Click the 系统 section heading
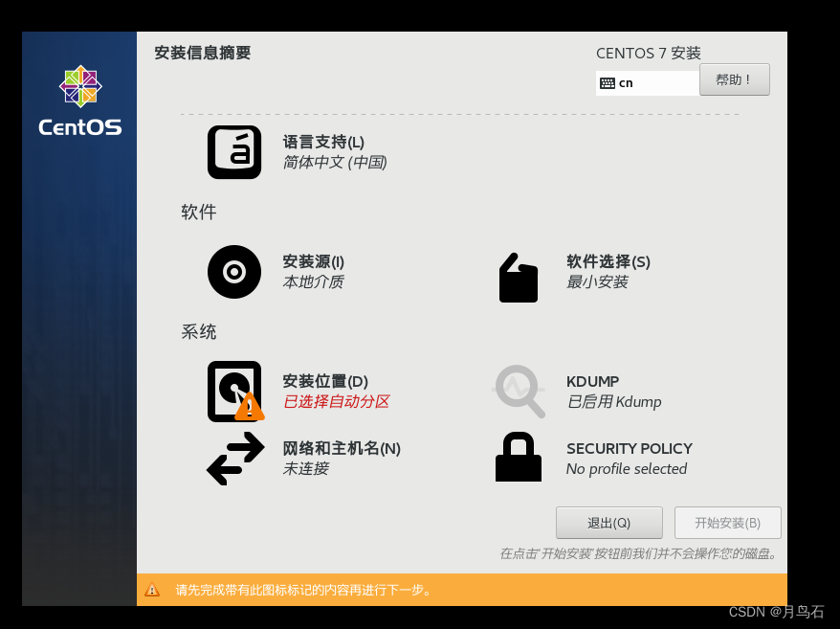The width and height of the screenshot is (840, 629). click(198, 332)
